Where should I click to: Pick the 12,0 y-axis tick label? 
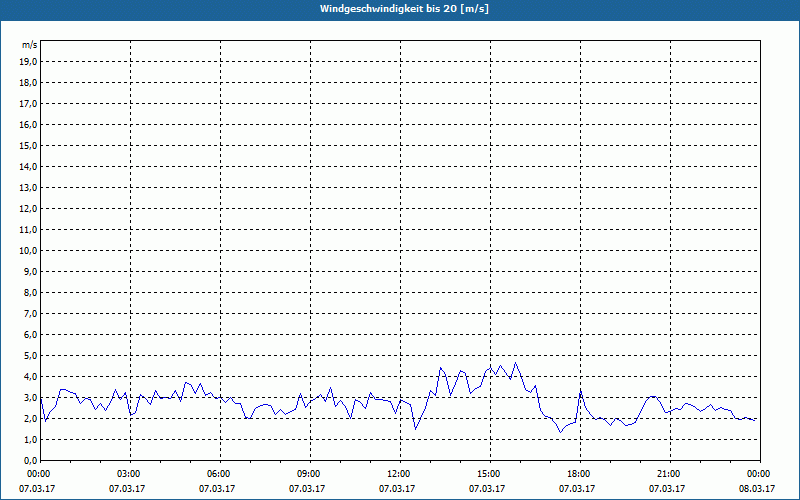click(28, 209)
